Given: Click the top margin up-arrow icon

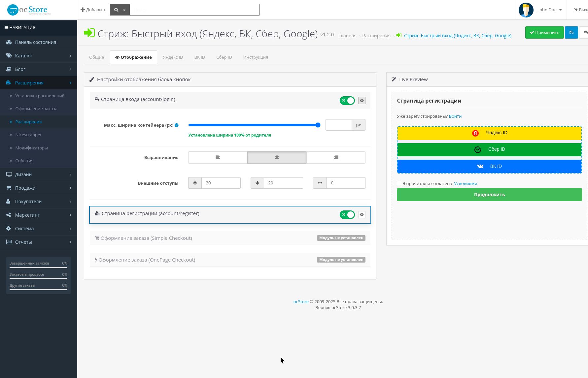Looking at the screenshot, I should coord(195,183).
